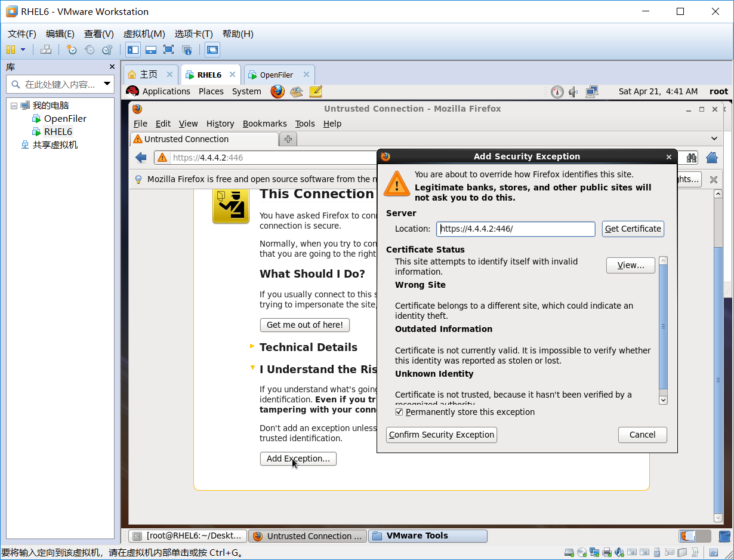Image resolution: width=734 pixels, height=560 pixels.
Task: Open the power options dropdown arrow
Action: (x=23, y=50)
